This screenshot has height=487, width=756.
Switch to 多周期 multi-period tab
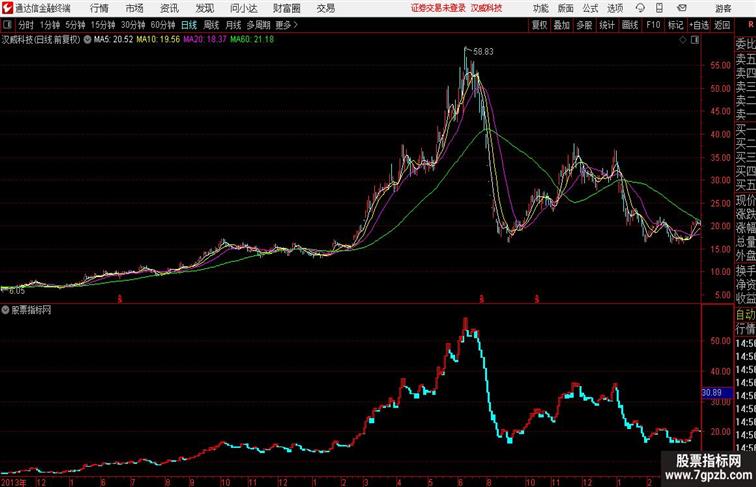pos(258,25)
